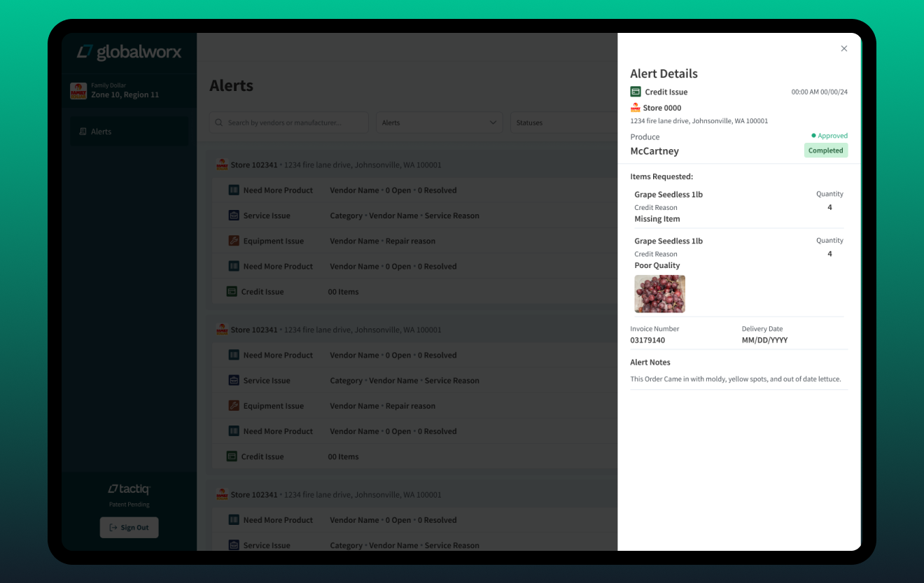Image resolution: width=924 pixels, height=583 pixels.
Task: Click the MM/DD/YYYY delivery date value
Action: (x=764, y=340)
